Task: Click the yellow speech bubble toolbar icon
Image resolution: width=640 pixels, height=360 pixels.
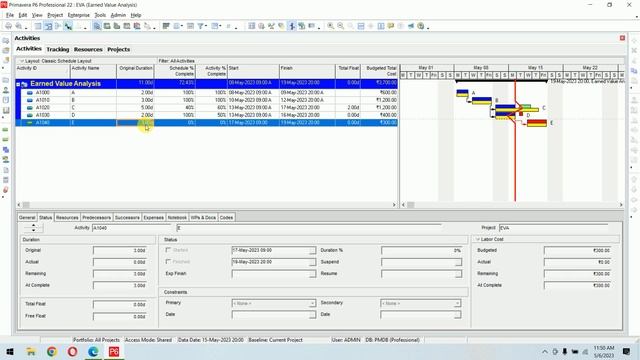Action: coord(391,26)
